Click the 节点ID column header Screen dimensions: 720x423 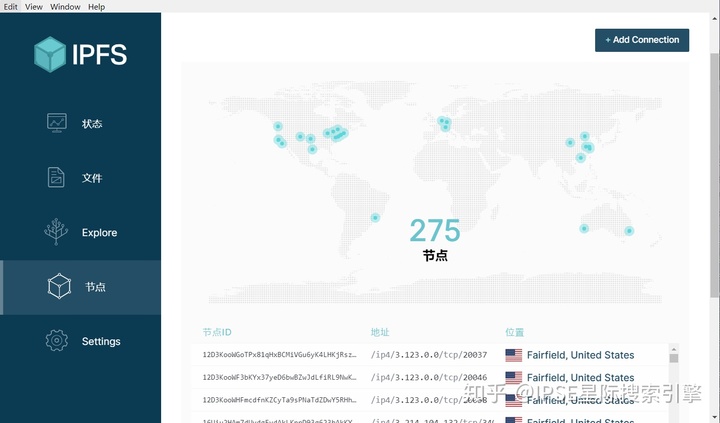pos(217,332)
